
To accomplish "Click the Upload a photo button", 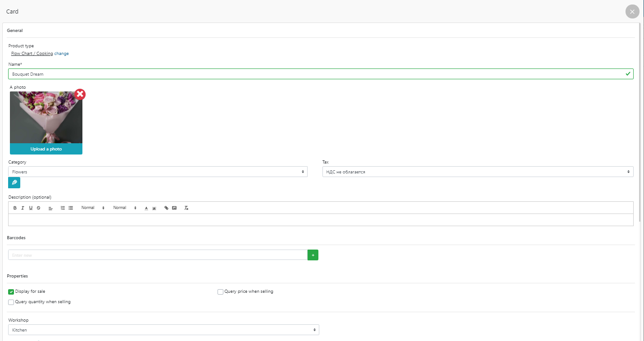I will 46,149.
